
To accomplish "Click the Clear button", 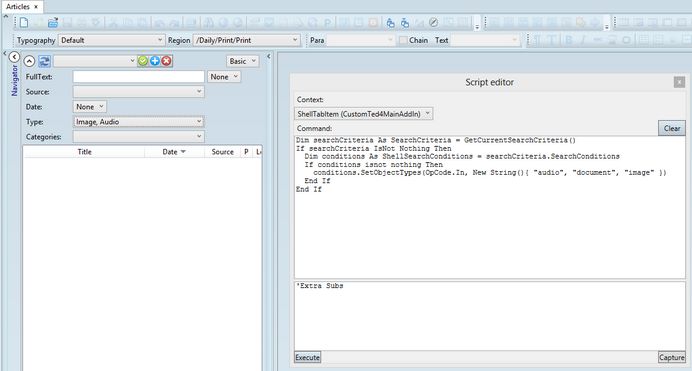I will pos(672,128).
